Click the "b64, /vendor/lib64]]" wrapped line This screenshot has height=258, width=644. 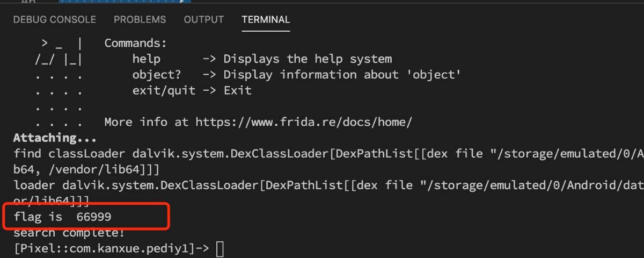86,170
